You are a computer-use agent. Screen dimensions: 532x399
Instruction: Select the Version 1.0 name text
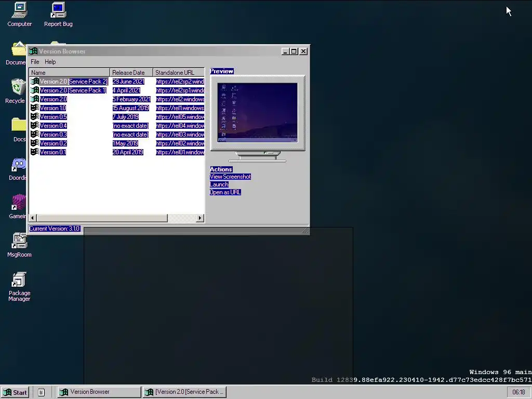53,108
